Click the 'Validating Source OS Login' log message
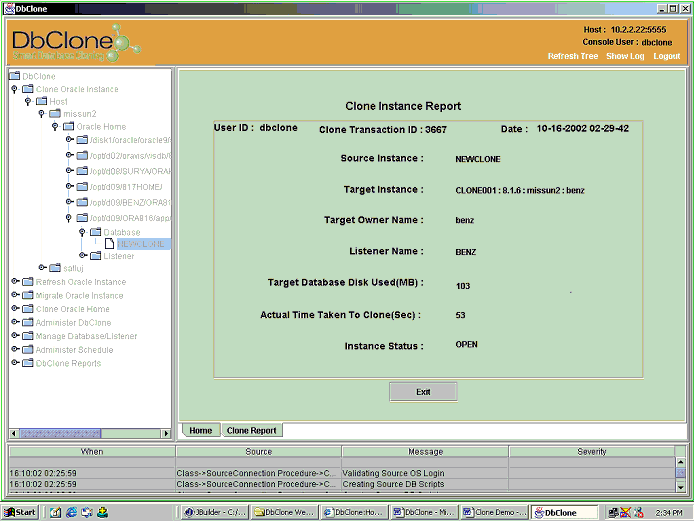The width and height of the screenshot is (694, 521). (393, 473)
